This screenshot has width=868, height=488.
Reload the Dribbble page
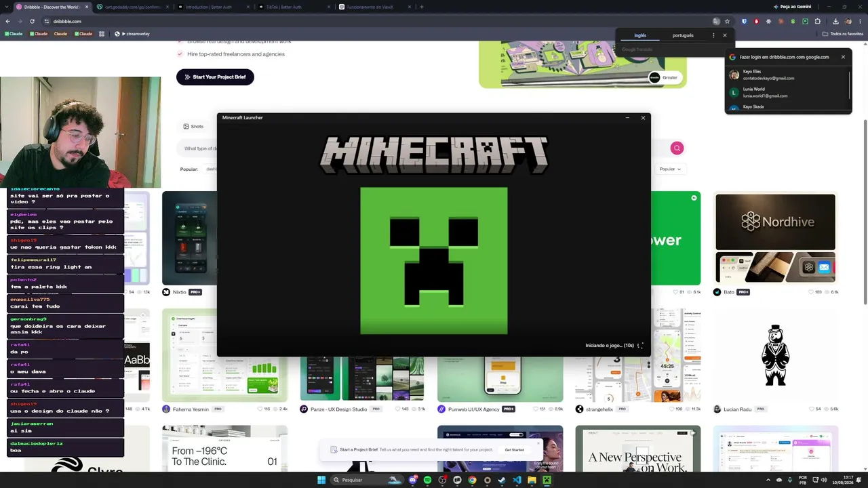(x=32, y=21)
